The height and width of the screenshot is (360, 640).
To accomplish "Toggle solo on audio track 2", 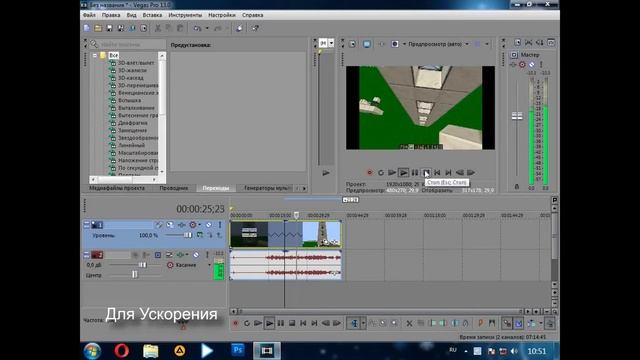I will [207, 255].
